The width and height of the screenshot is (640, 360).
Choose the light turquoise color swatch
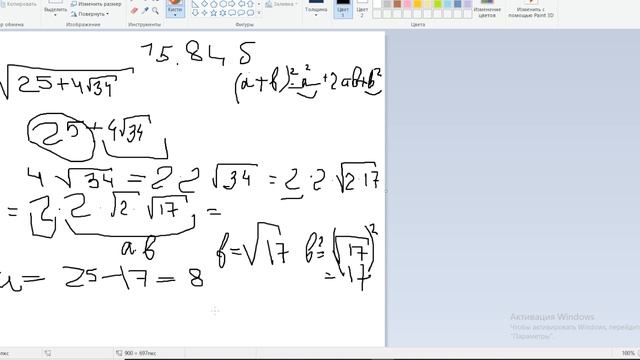point(448,4)
